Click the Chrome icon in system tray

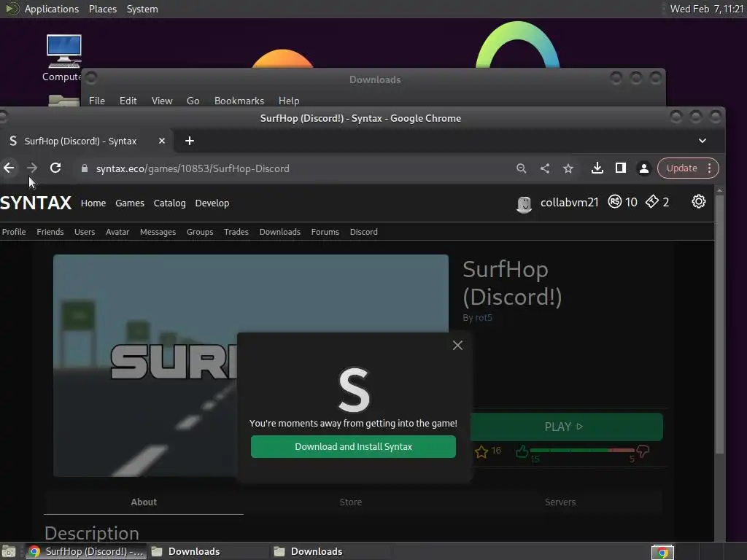[662, 552]
